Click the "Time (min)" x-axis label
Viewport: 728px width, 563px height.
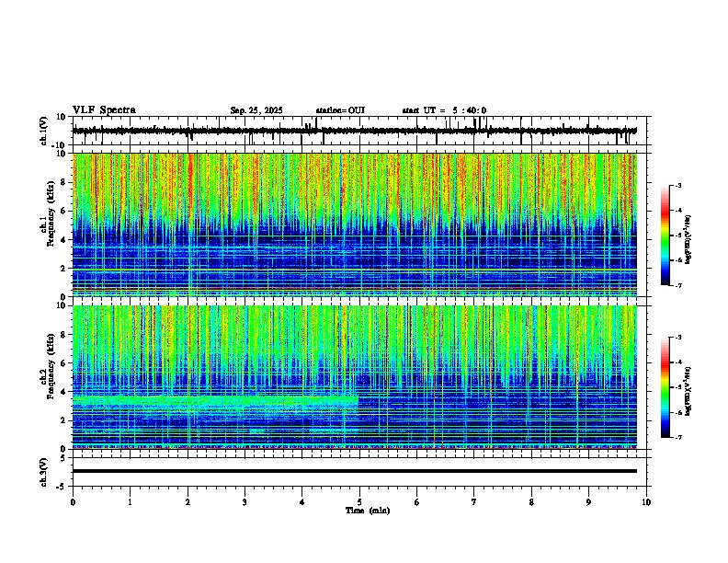(x=368, y=511)
